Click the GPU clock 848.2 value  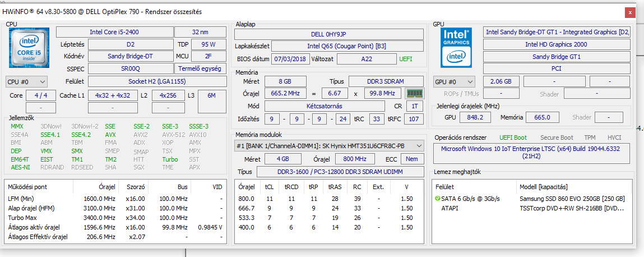475,118
